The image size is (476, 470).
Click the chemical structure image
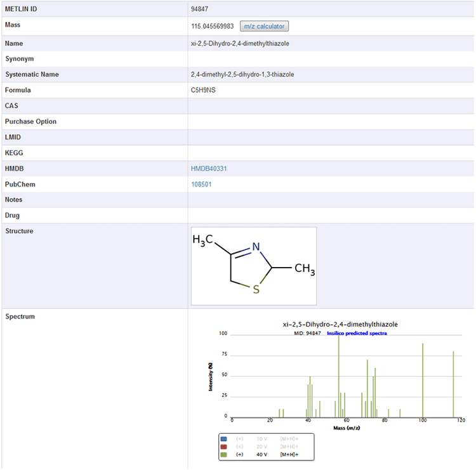coord(253,266)
